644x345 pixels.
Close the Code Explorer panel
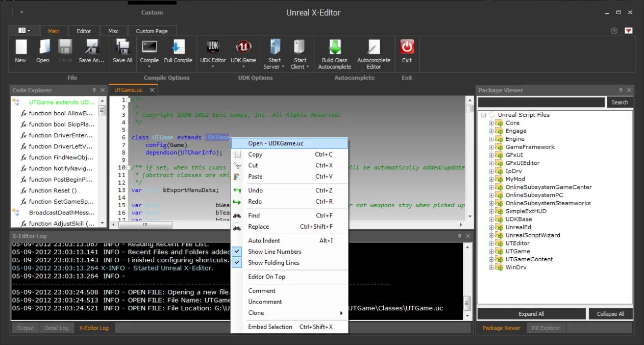point(103,90)
